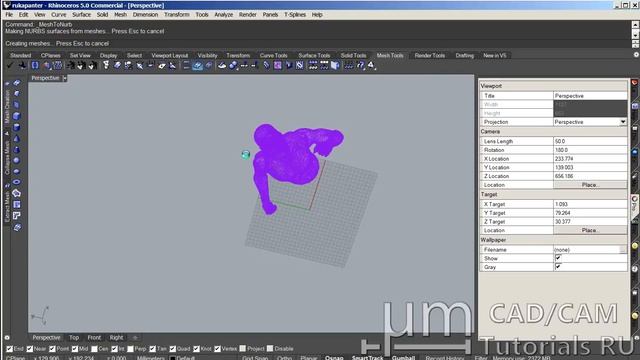The height and width of the screenshot is (360, 640).
Task: Toggle Ortho mode in status bar
Action: point(284,358)
